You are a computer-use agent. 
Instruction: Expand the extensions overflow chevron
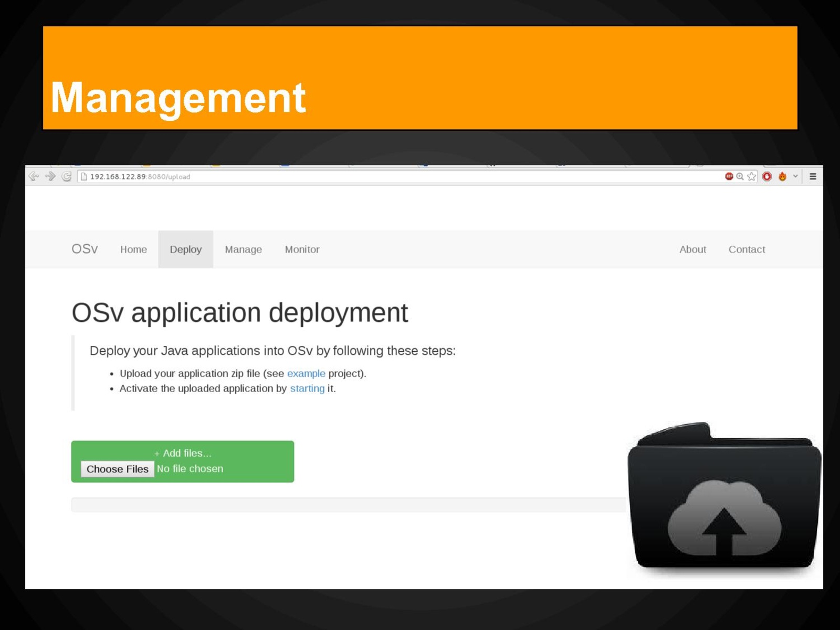click(795, 176)
